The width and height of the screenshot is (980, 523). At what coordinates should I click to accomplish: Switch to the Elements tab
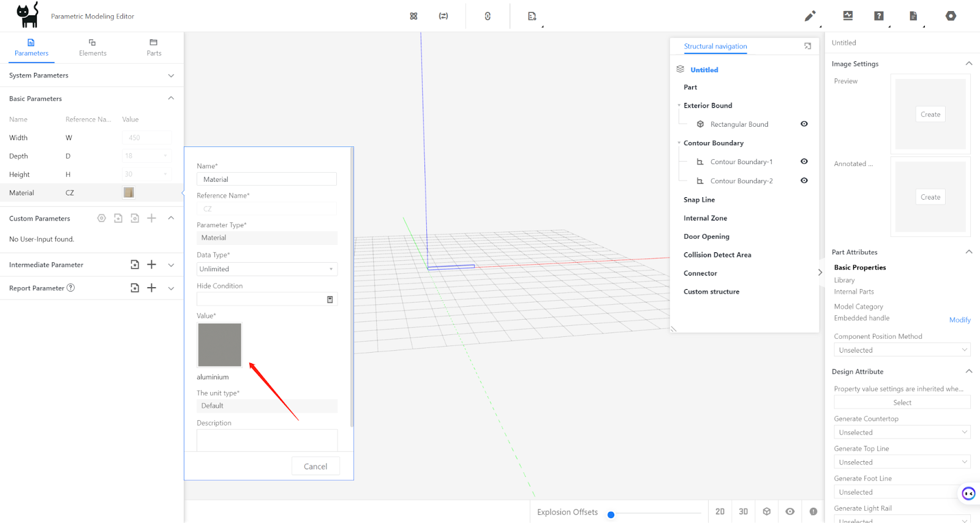pyautogui.click(x=92, y=48)
